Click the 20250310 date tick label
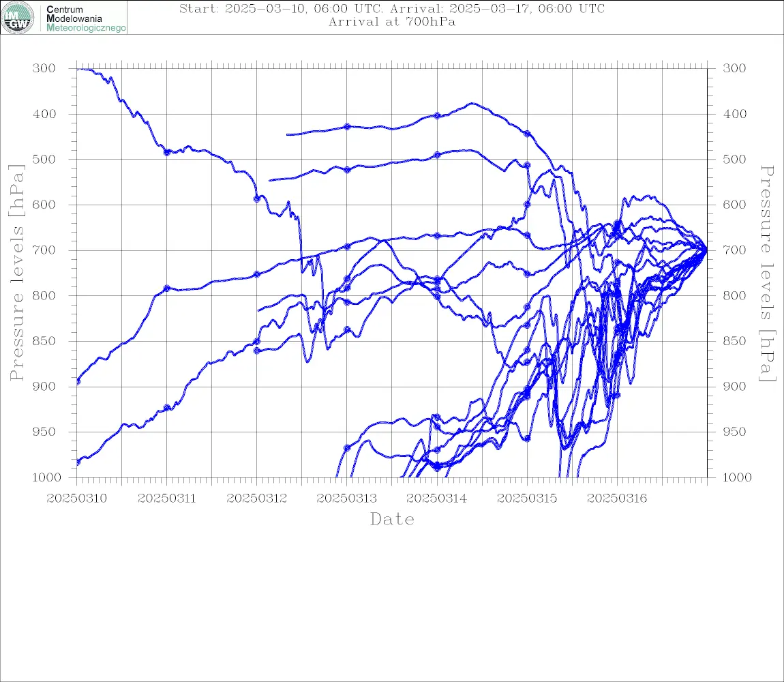Screen dimensions: 784x682 76,499
